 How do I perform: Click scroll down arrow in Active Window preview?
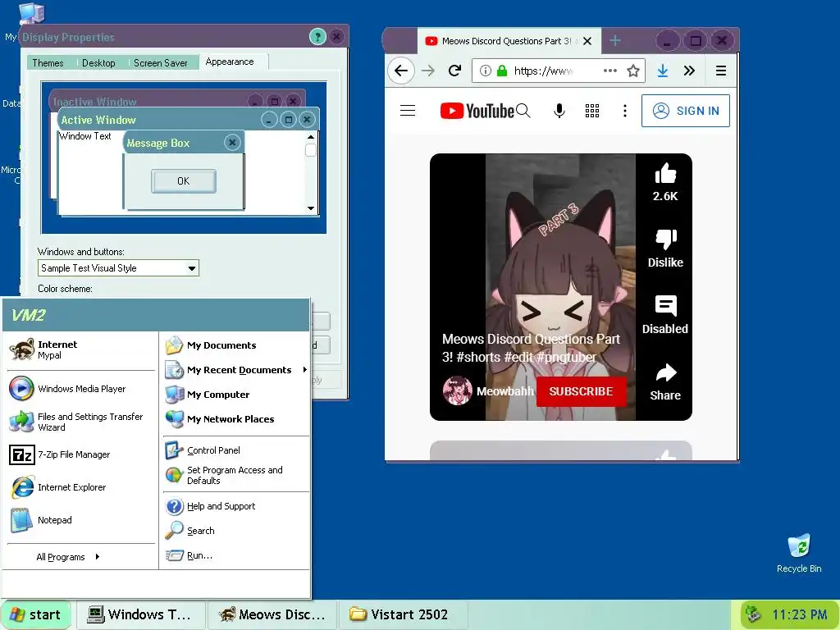311,208
